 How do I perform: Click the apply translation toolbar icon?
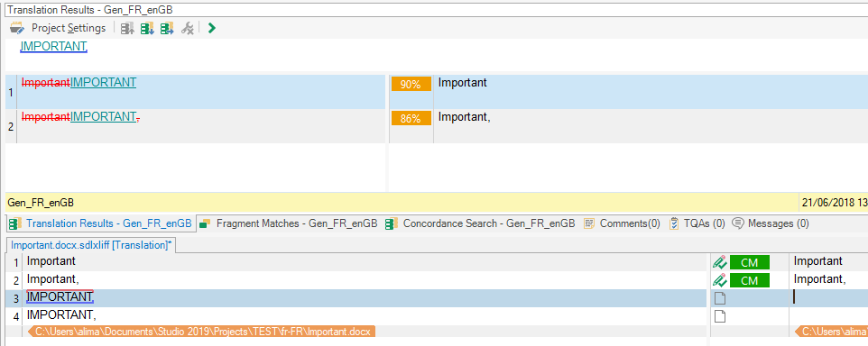167,28
